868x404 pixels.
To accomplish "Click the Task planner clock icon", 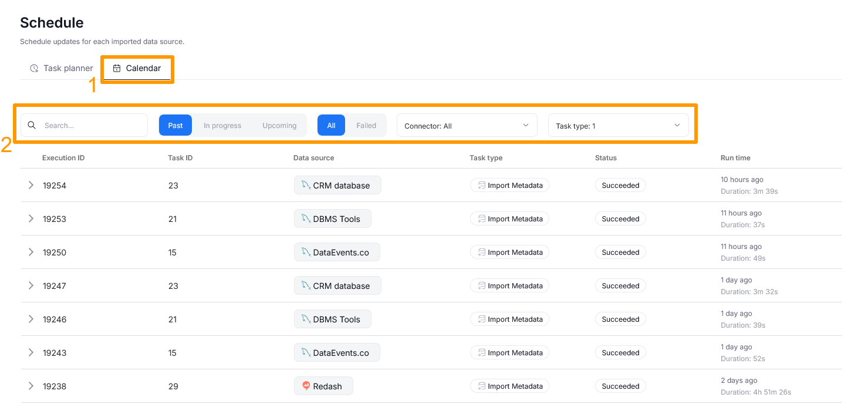I will click(x=34, y=68).
